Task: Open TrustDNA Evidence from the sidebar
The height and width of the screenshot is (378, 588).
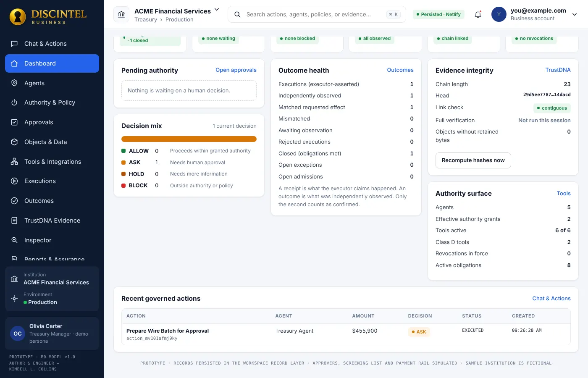Action: click(52, 220)
